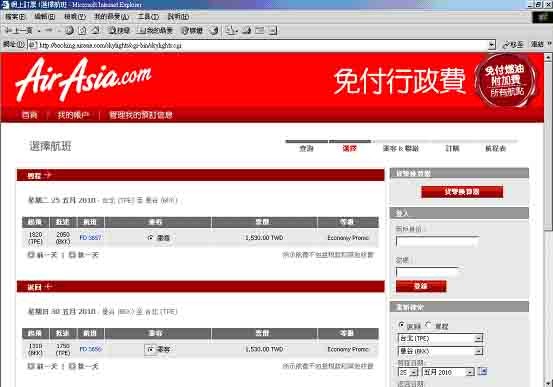Click the browser address URL field
The height and width of the screenshot is (387, 553).
click(262, 45)
